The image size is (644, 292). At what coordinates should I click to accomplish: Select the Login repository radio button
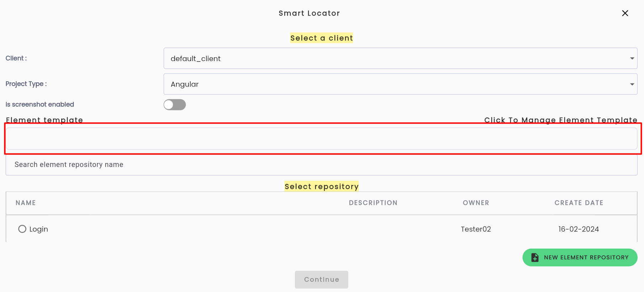[x=22, y=229]
